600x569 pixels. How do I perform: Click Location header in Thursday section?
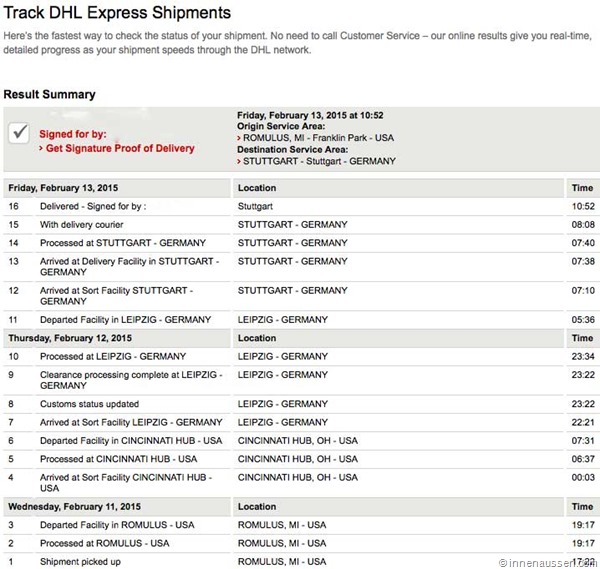257,338
